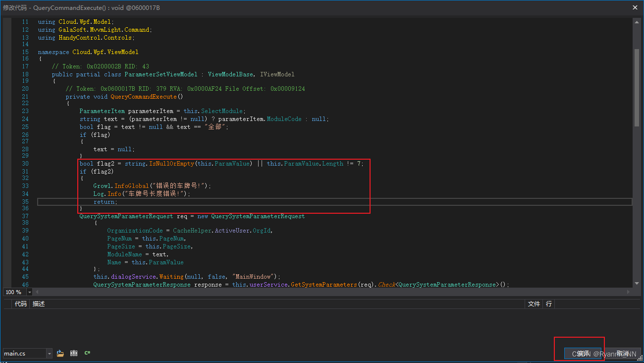This screenshot has height=363, width=644.
Task: Click CacheHelper.ActiveUser.OrgId on line 39
Action: coord(223,231)
